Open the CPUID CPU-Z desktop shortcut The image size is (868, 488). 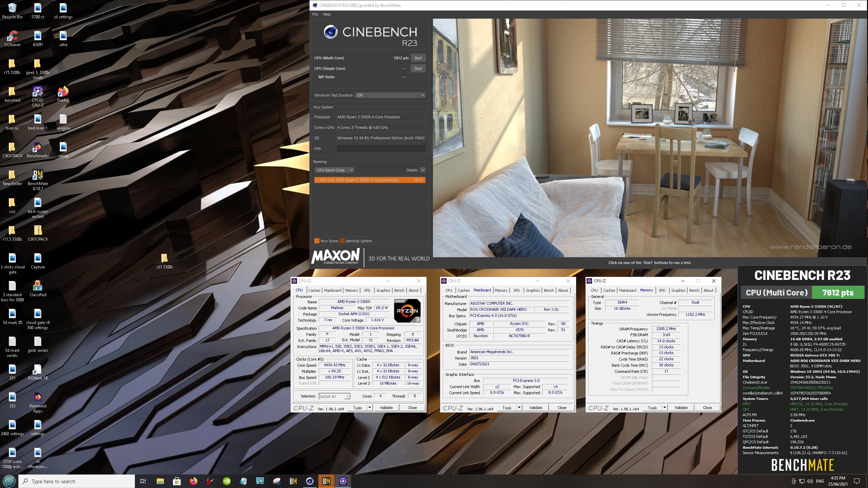click(38, 97)
